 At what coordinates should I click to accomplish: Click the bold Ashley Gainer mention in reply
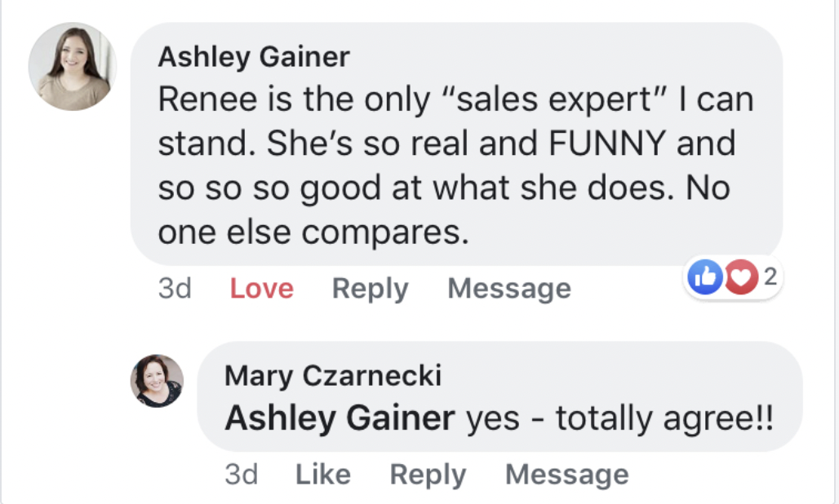point(339,418)
